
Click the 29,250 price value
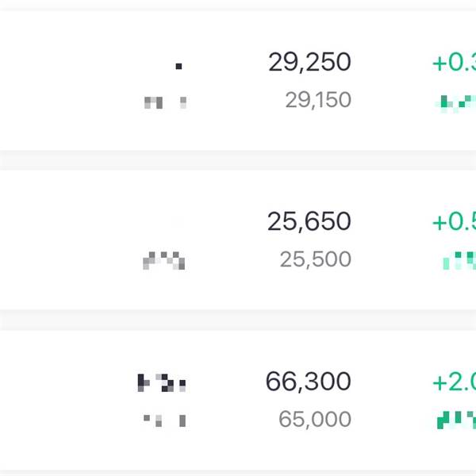click(x=309, y=63)
